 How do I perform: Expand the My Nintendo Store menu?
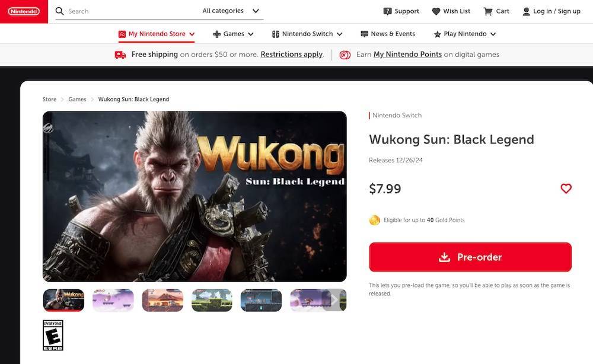(157, 34)
